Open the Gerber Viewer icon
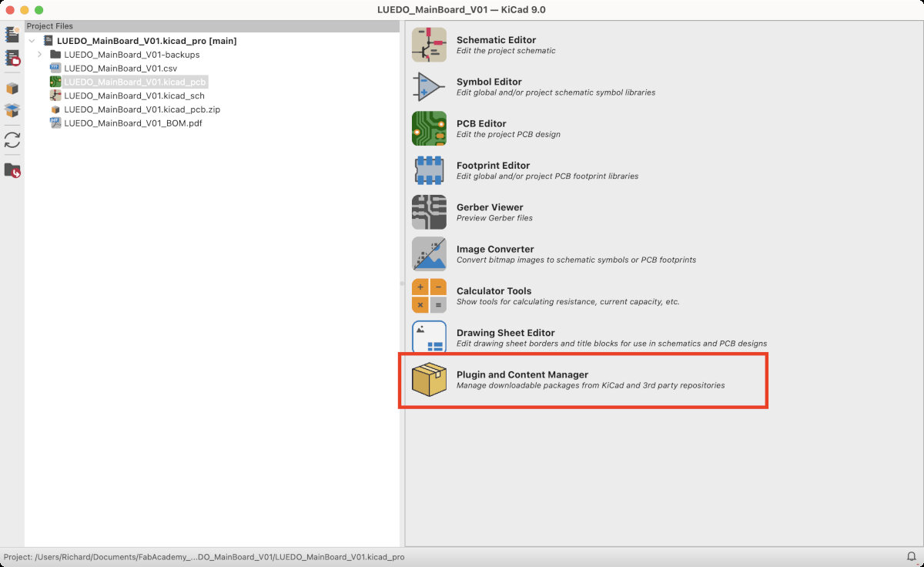This screenshot has height=567, width=924. [429, 212]
